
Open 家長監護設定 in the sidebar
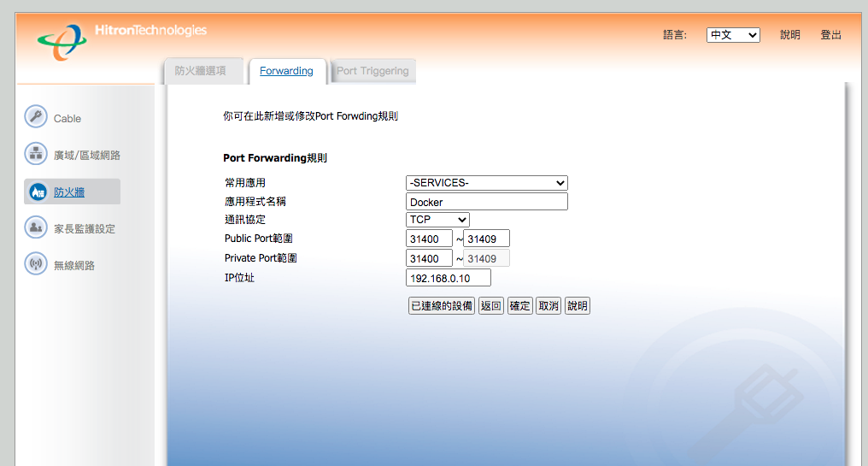84,229
